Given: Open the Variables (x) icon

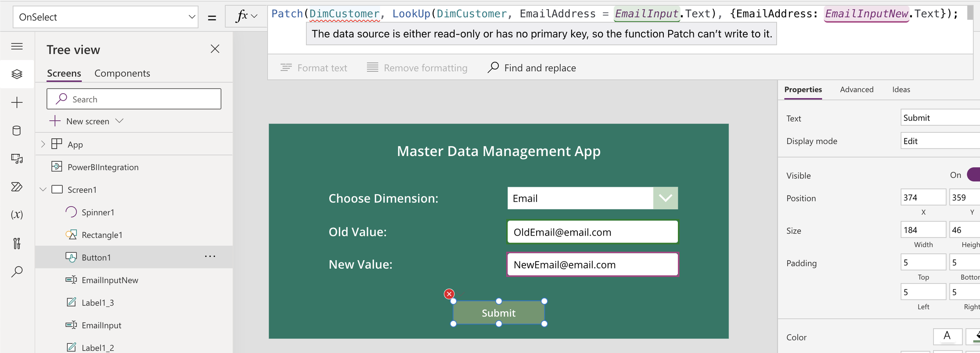Looking at the screenshot, I should pyautogui.click(x=17, y=215).
